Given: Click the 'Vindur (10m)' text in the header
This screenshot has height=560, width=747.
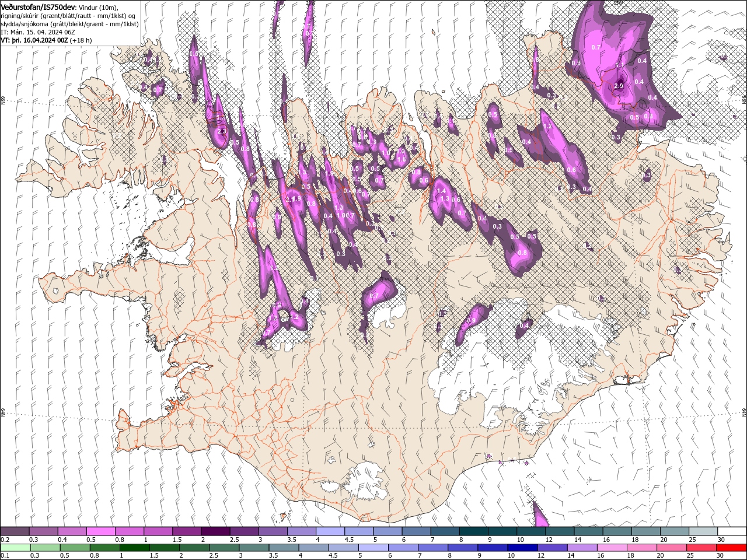Looking at the screenshot, I should [97, 7].
